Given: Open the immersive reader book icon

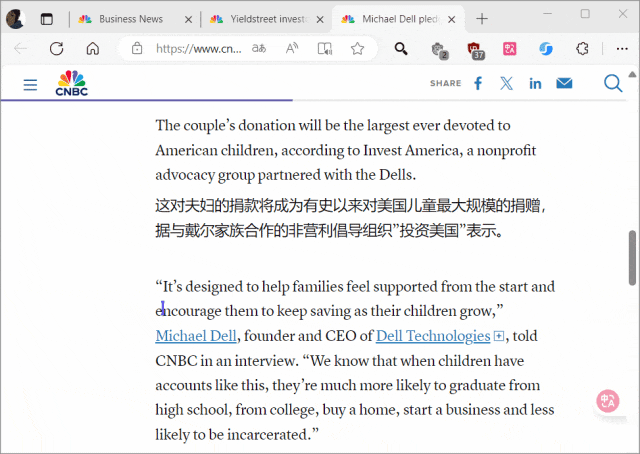Looking at the screenshot, I should 324,49.
